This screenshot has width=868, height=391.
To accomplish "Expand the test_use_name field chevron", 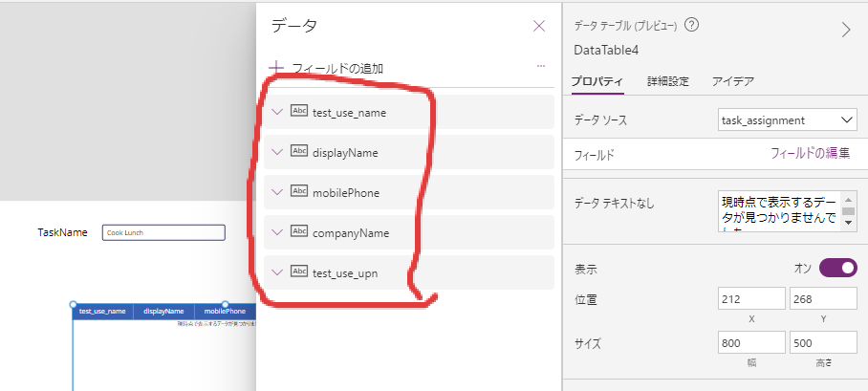I will [277, 112].
